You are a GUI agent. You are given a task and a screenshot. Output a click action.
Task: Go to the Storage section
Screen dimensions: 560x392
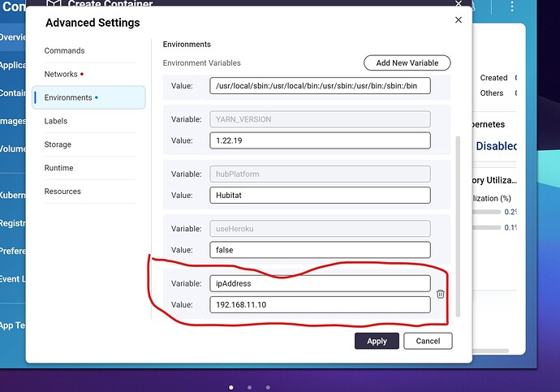coord(58,144)
